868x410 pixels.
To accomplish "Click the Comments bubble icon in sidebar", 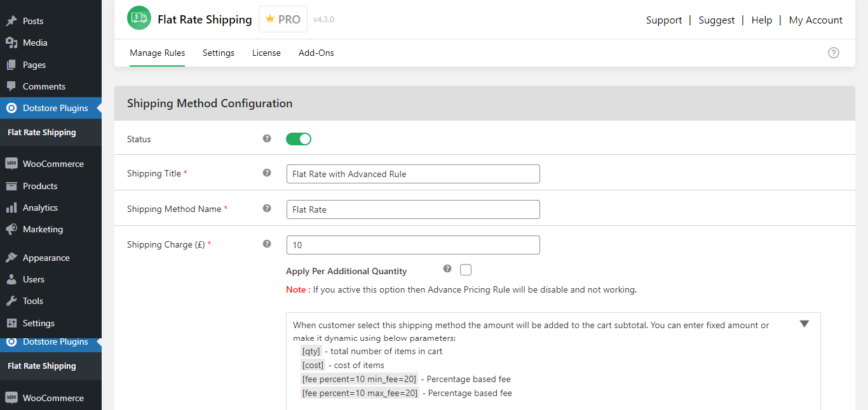I will (x=11, y=86).
